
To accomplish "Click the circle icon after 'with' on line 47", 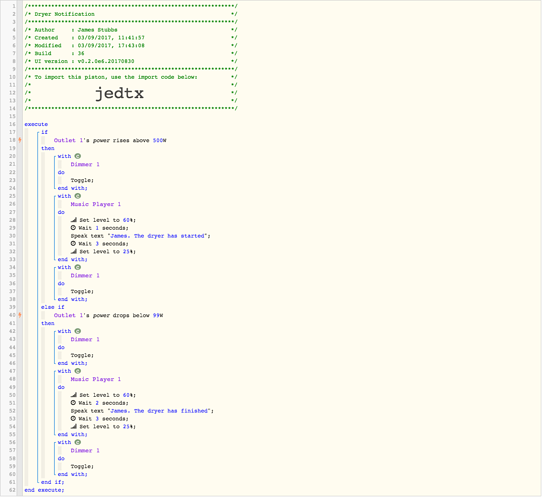I will tap(78, 372).
